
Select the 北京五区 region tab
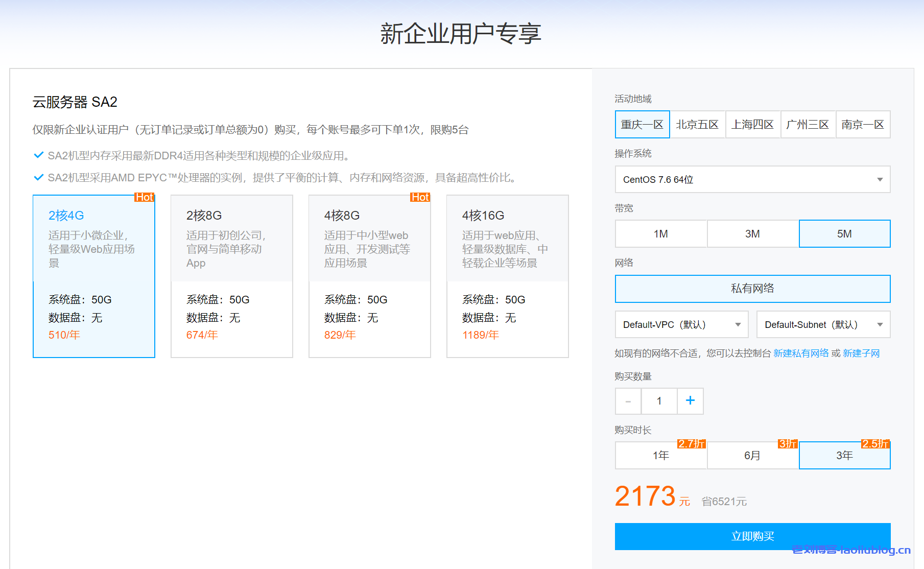(697, 124)
